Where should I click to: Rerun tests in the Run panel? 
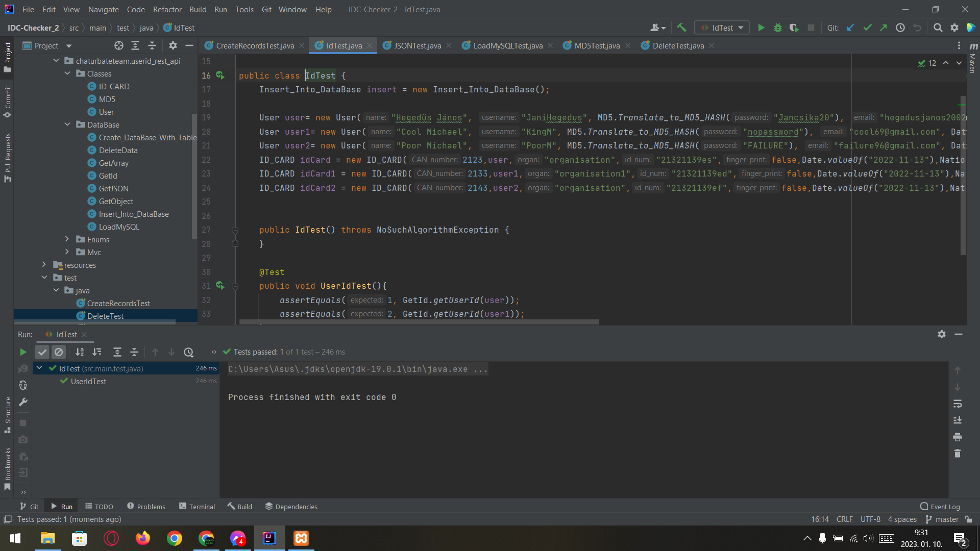(x=22, y=352)
